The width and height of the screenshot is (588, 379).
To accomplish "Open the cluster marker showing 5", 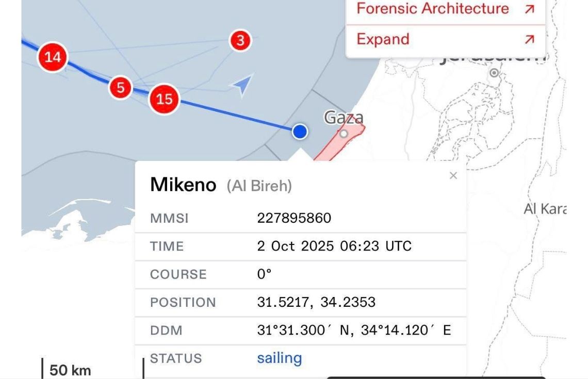I will [x=121, y=88].
